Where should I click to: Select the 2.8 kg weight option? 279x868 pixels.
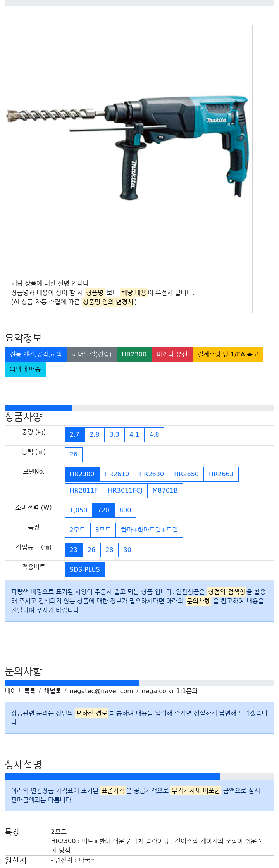[x=95, y=435]
